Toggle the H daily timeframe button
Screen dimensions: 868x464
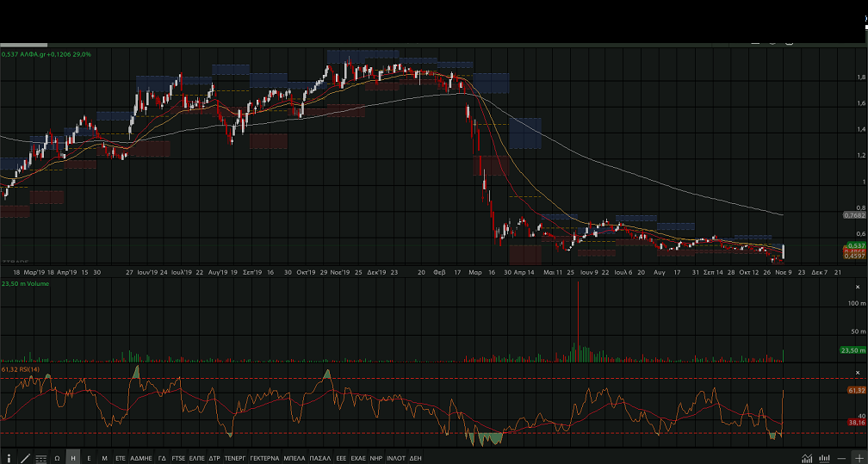tap(73, 458)
